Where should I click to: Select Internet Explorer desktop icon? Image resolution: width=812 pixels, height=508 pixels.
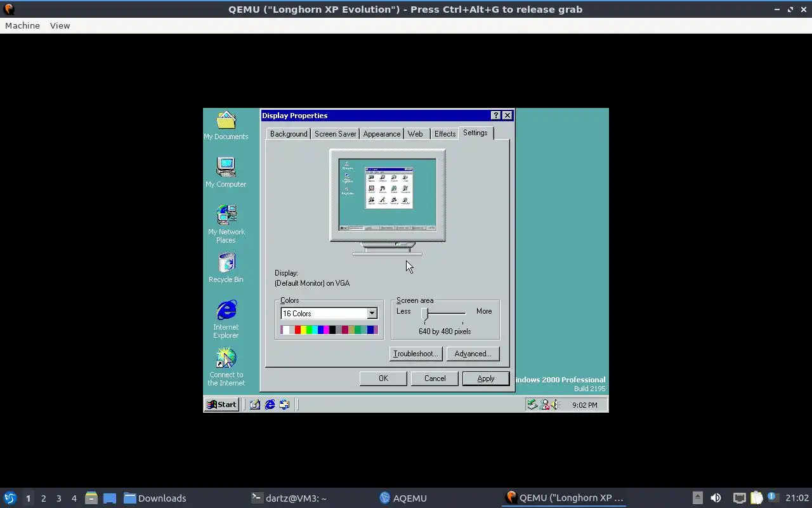[226, 319]
